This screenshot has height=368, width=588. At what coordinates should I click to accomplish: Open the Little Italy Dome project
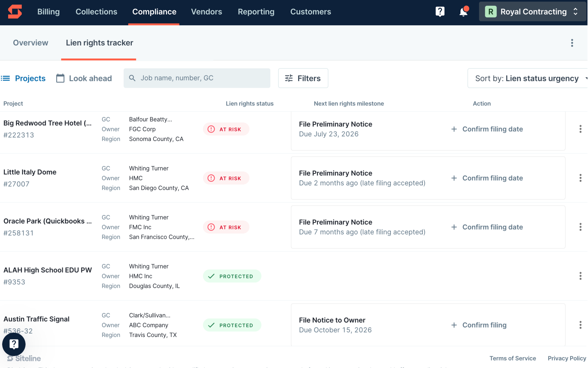(30, 172)
